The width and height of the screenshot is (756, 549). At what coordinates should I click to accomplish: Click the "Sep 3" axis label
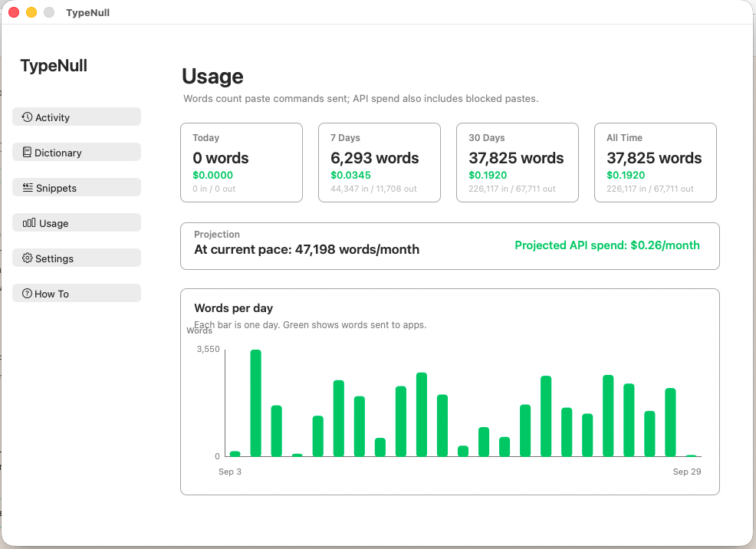coord(230,472)
